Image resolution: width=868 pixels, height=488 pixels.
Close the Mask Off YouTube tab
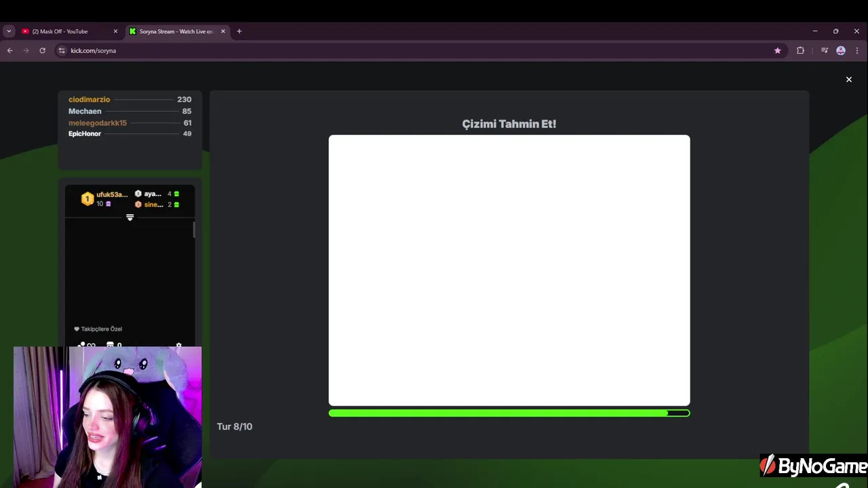[115, 31]
